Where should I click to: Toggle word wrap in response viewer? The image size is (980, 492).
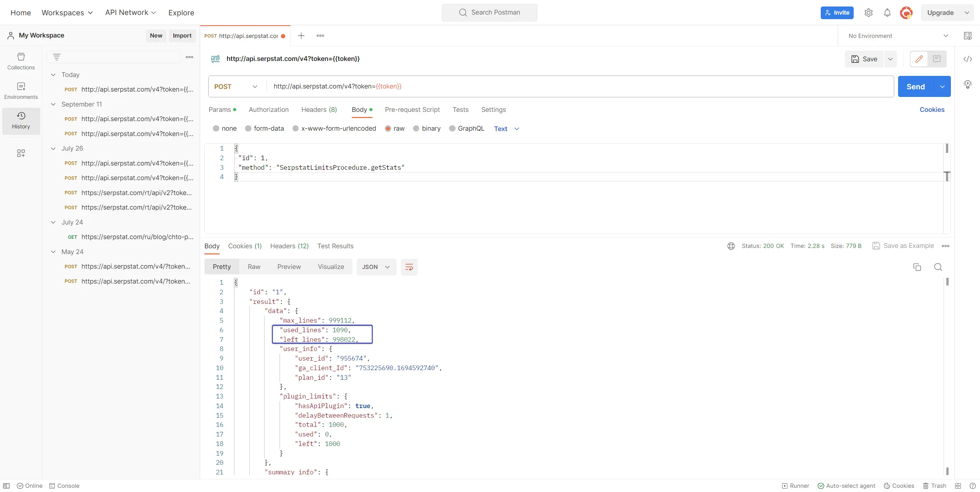[409, 267]
